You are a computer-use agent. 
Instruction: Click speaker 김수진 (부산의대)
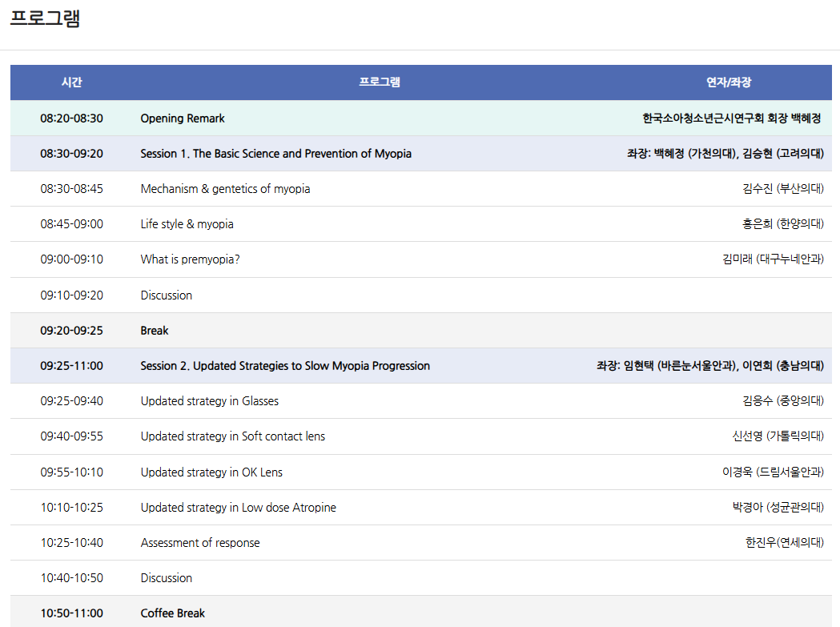tap(782, 189)
